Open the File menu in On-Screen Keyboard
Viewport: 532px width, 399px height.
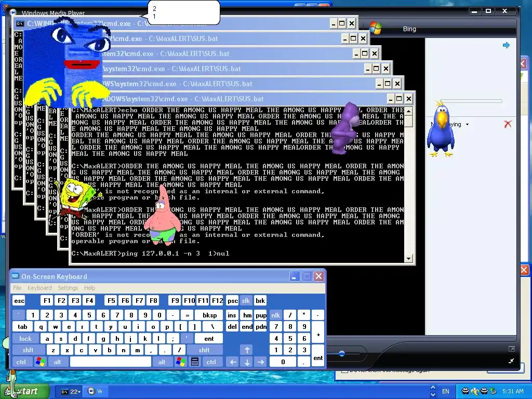(x=17, y=288)
